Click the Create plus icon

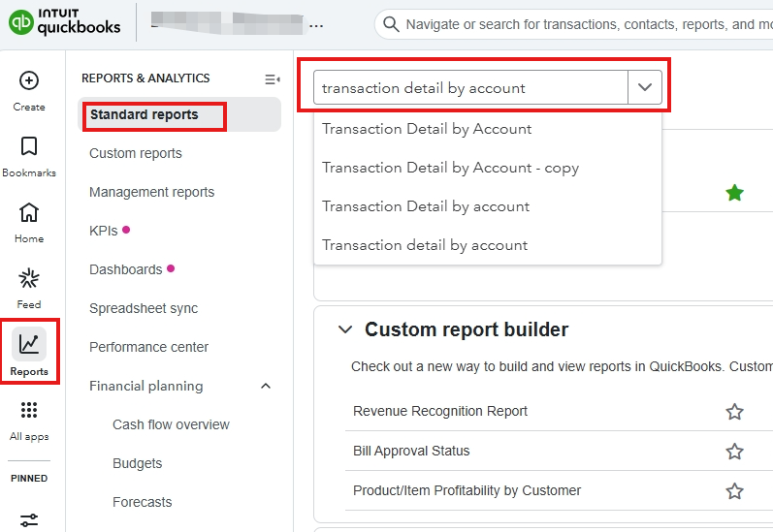[x=29, y=80]
